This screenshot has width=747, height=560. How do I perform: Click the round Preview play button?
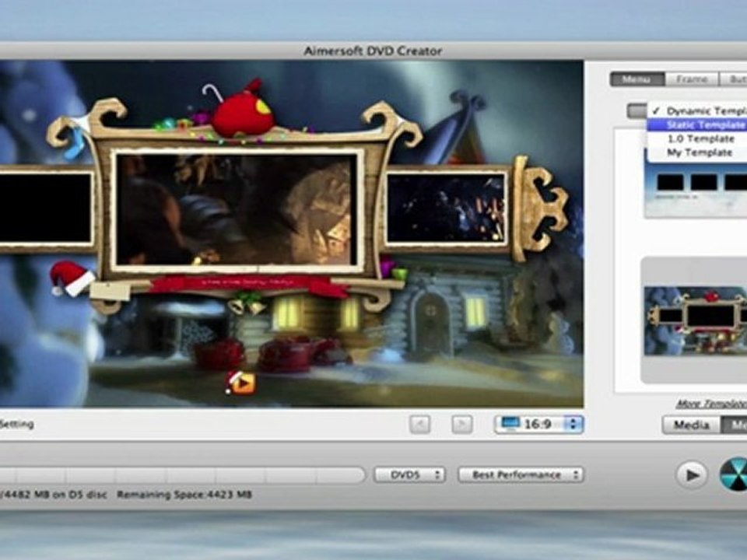[x=691, y=474]
